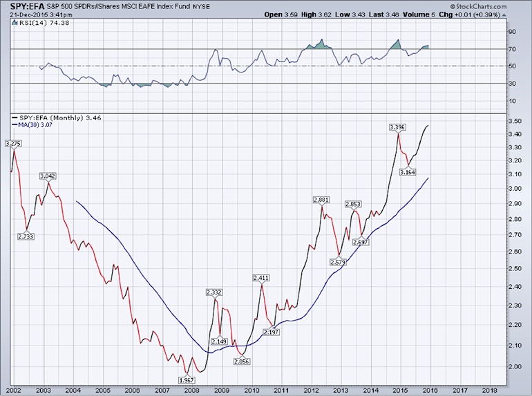Viewport: 532px width, 396px height.
Task: Click the 2.733 trough price label
Action: coord(26,236)
